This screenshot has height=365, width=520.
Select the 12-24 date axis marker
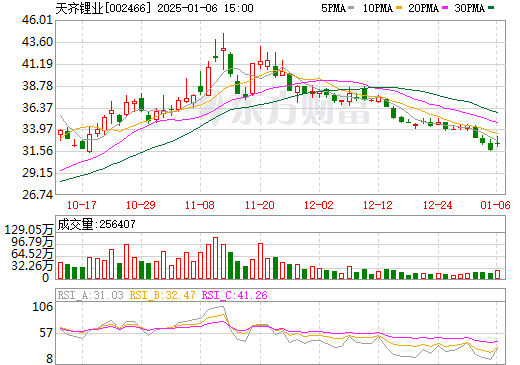437,205
